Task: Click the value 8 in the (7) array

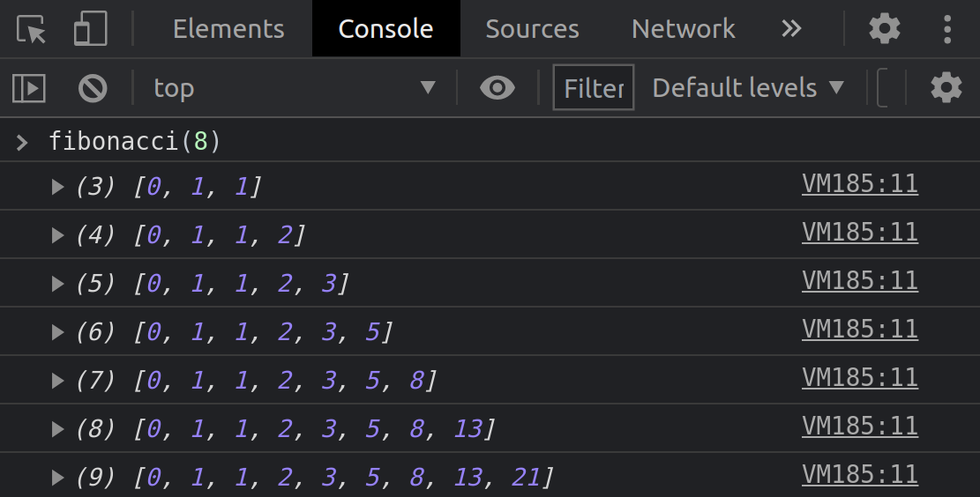Action: 417,381
